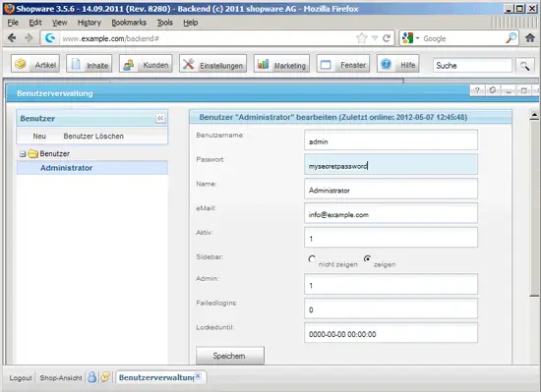Click the user icon in the bottom bar
Screen dimensions: 541x392
coord(91,377)
